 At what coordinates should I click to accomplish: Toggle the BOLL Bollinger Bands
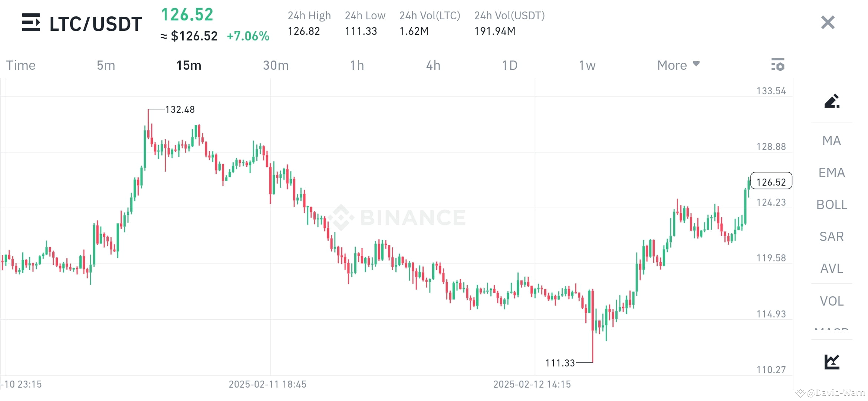(831, 205)
